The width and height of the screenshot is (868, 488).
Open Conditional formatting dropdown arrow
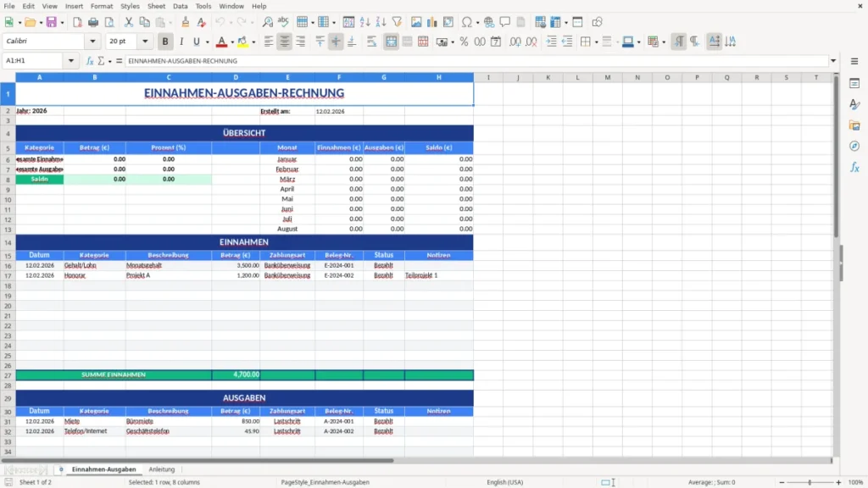click(664, 42)
